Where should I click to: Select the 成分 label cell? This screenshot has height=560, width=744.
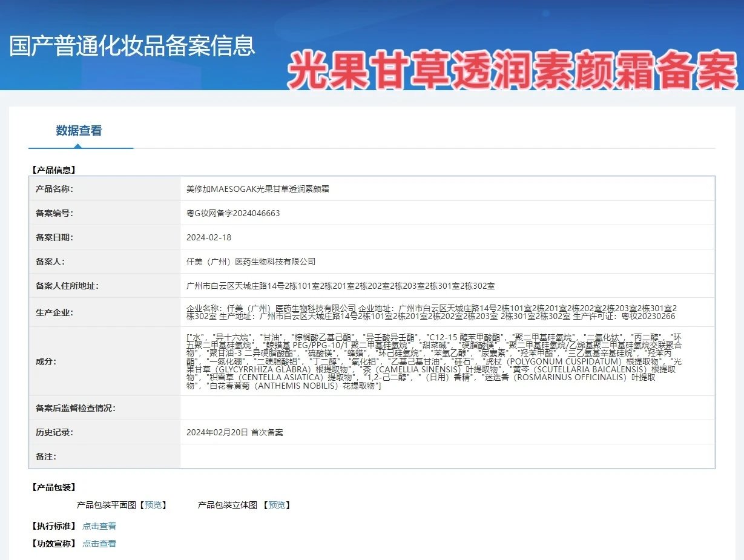[105, 361]
